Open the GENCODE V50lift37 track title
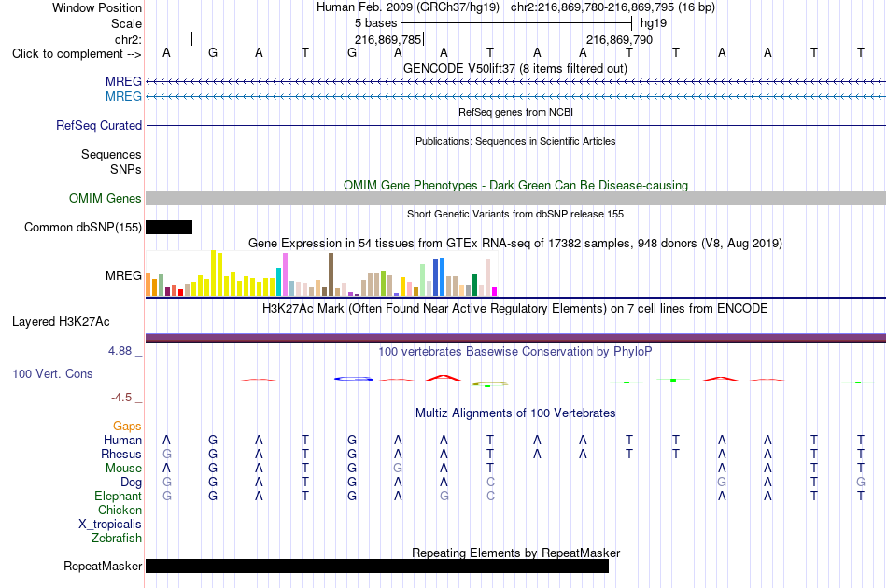This screenshot has width=887, height=588. (515, 68)
